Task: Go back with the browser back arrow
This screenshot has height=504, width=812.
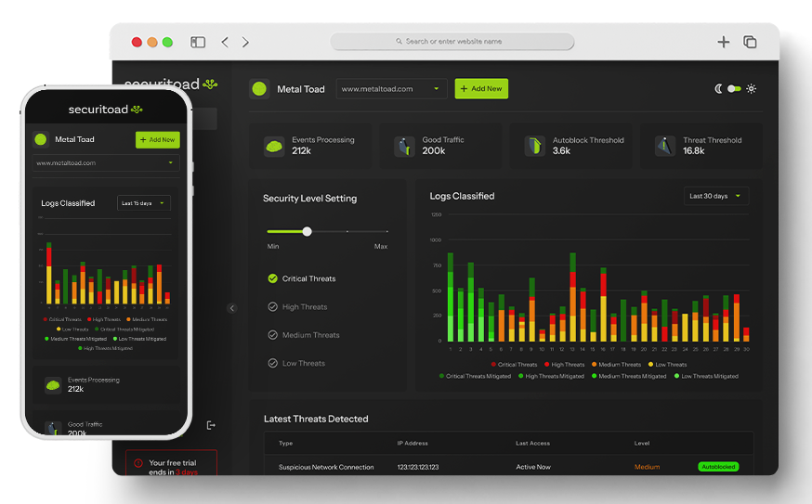Action: (x=225, y=42)
